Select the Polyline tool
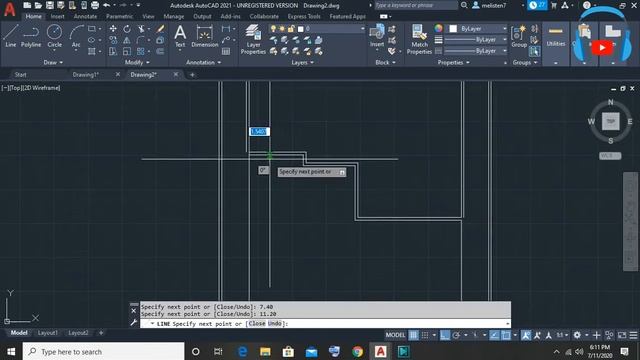This screenshot has height=360, width=640. (31, 36)
